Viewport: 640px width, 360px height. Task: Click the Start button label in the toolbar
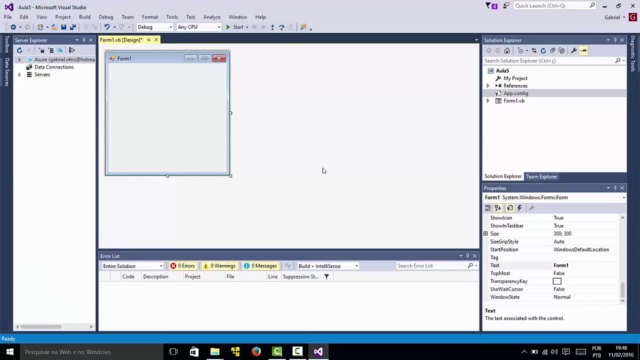click(x=238, y=27)
